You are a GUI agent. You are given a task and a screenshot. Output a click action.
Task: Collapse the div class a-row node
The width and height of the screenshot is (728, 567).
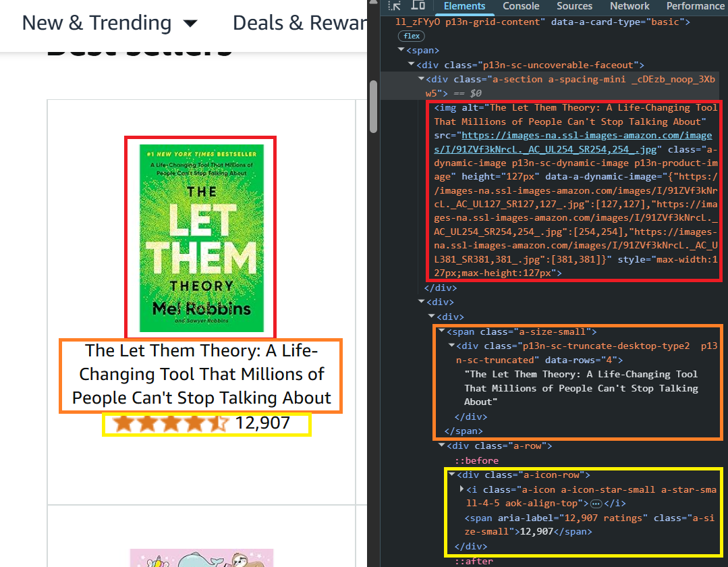coord(441,445)
